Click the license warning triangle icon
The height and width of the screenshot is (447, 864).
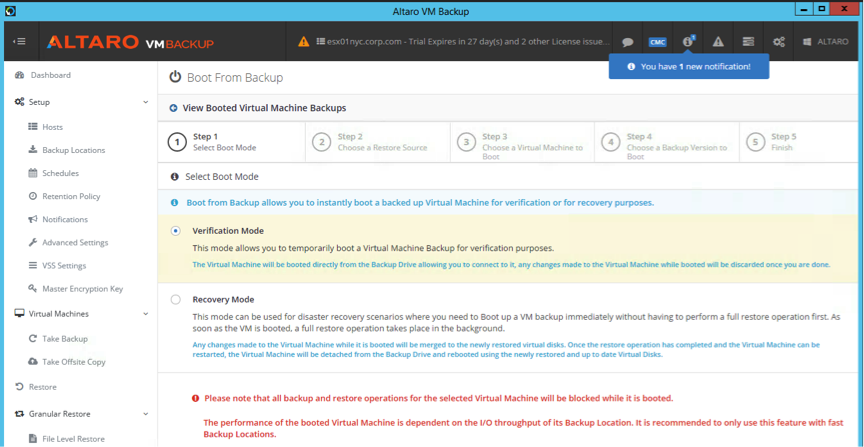[x=303, y=41]
